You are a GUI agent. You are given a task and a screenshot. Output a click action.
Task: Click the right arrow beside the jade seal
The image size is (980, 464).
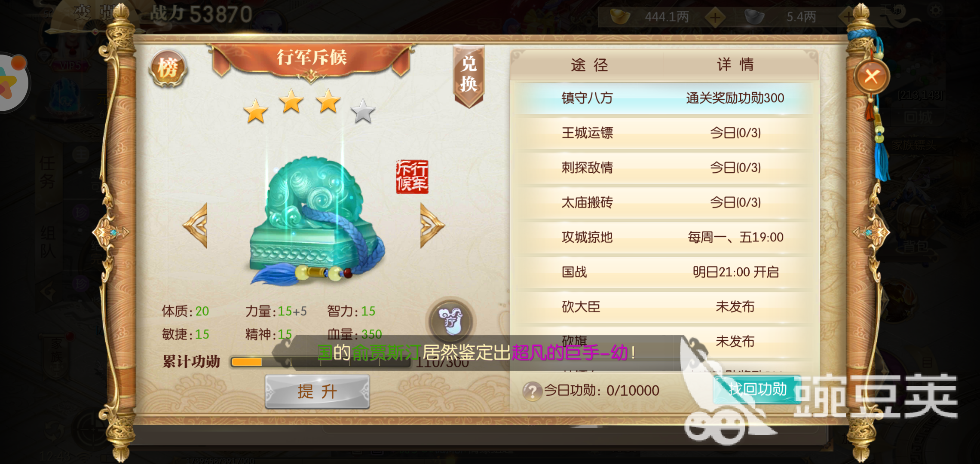432,225
